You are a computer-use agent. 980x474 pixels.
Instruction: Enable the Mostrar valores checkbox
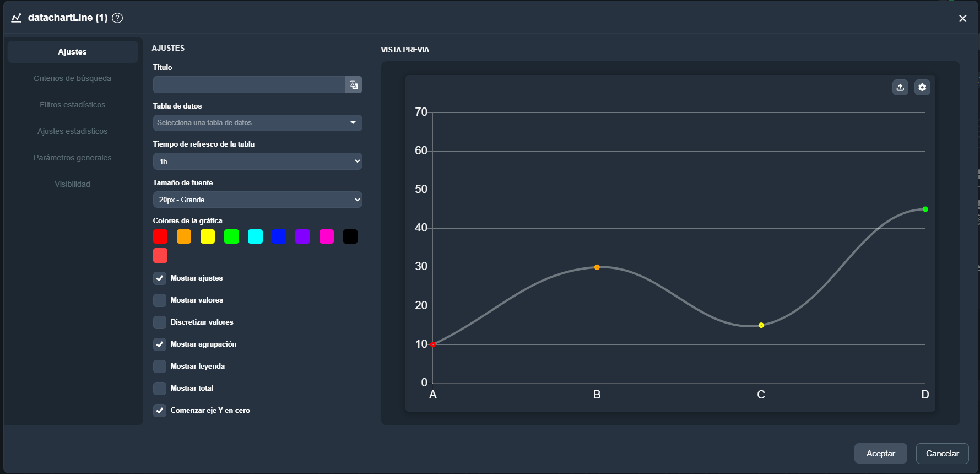click(160, 300)
